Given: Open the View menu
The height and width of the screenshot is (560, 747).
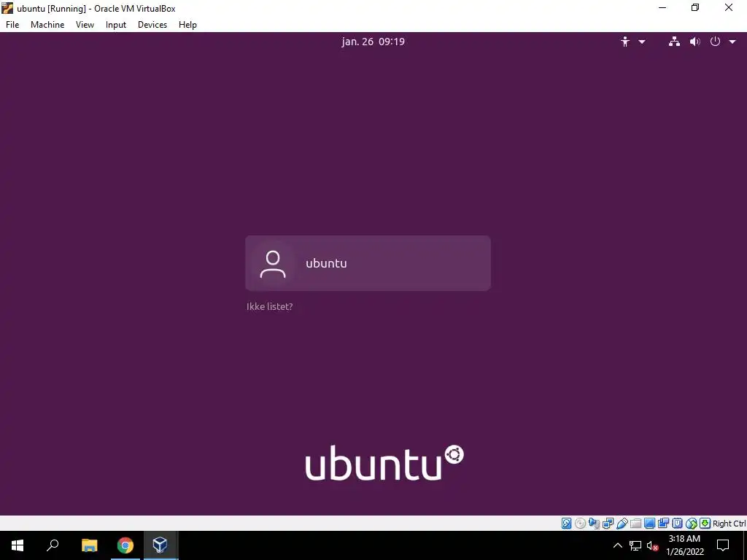Looking at the screenshot, I should (x=85, y=25).
